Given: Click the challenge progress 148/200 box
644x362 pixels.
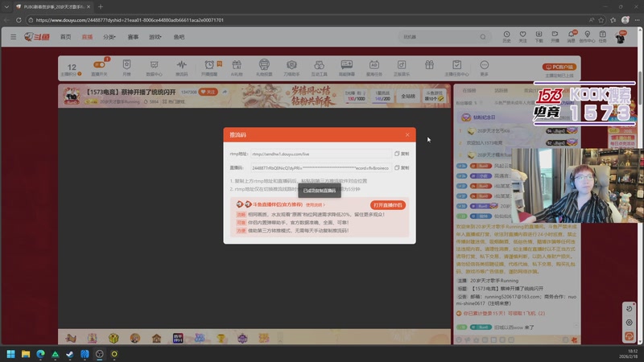Looking at the screenshot, I should pyautogui.click(x=382, y=96).
